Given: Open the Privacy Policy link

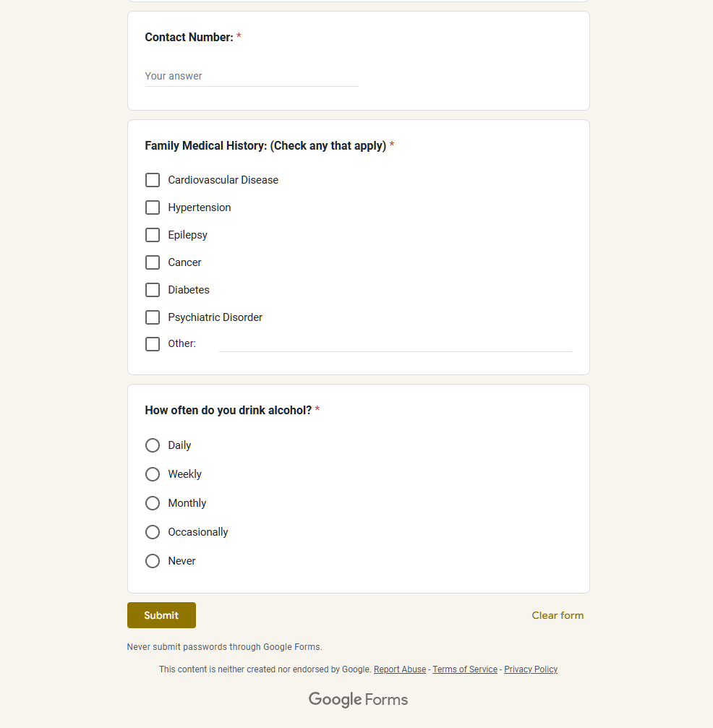Looking at the screenshot, I should [x=531, y=669].
